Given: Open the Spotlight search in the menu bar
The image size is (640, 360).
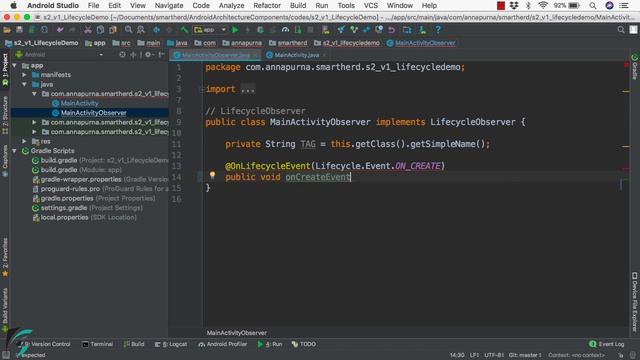Looking at the screenshot, I should pos(593,5).
